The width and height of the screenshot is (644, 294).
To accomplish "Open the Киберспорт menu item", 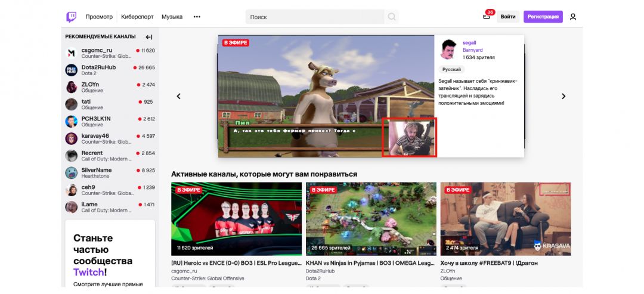I will point(137,17).
